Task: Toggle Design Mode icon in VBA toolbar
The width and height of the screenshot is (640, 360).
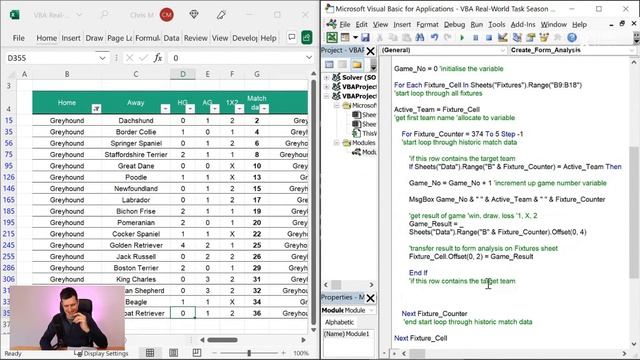Action: (x=502, y=38)
